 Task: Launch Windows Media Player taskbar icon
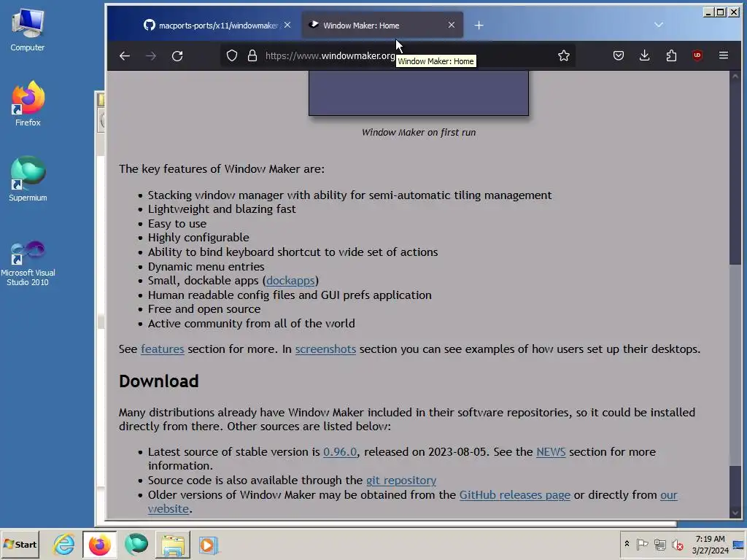pyautogui.click(x=208, y=544)
